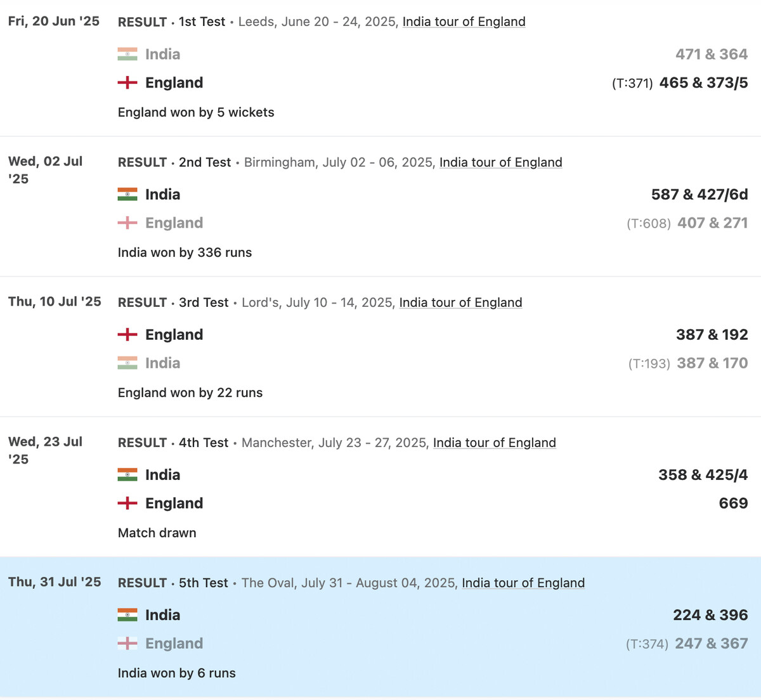Select India team name in 2nd Test

(163, 195)
